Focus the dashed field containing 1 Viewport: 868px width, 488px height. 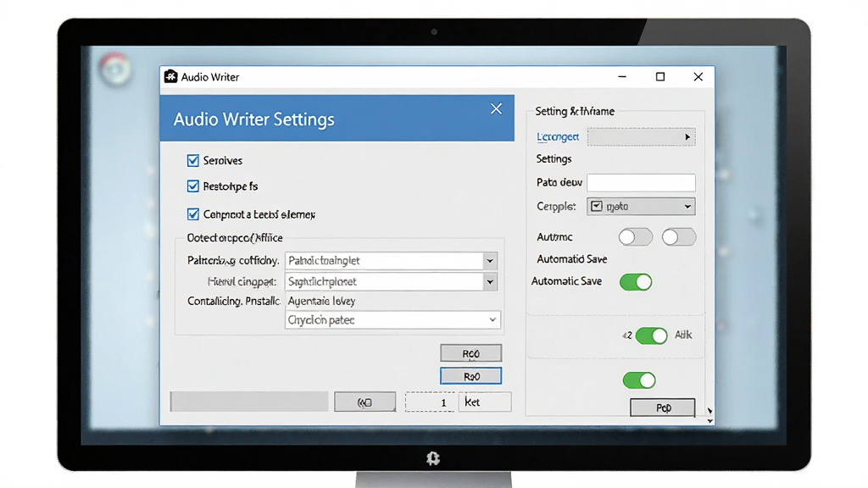(x=431, y=402)
